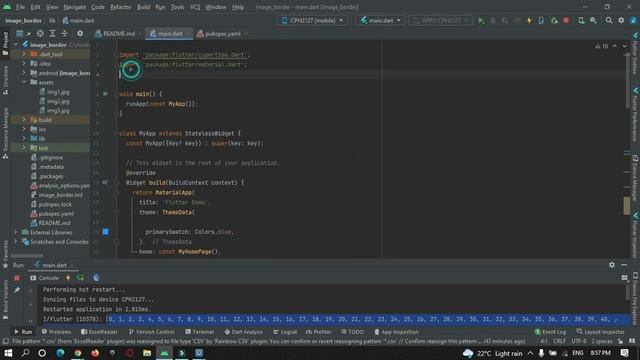Hot restart green icon in Run console bar
This screenshot has width=640, height=360.
click(80, 278)
